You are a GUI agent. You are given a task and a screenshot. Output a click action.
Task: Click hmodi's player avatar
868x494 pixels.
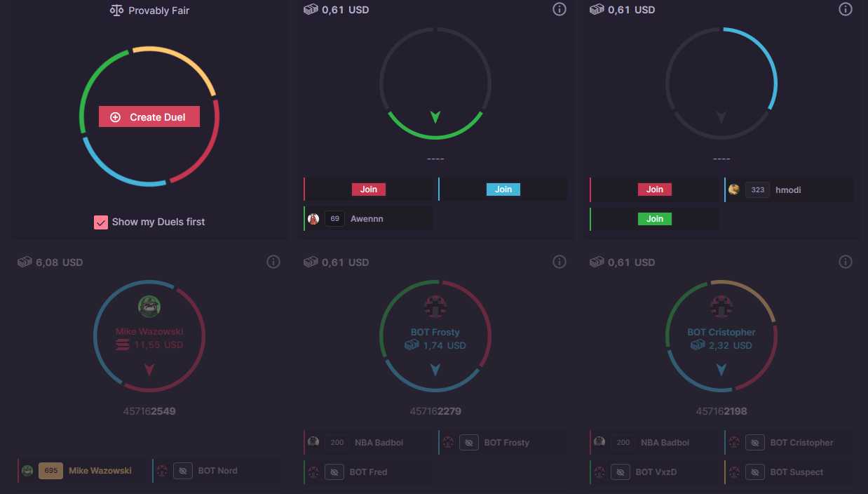(734, 189)
